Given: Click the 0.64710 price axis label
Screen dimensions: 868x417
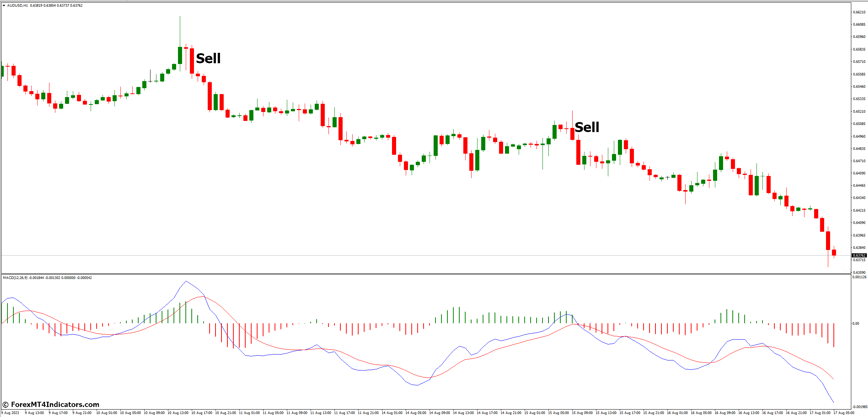Looking at the screenshot, I should coord(859,161).
